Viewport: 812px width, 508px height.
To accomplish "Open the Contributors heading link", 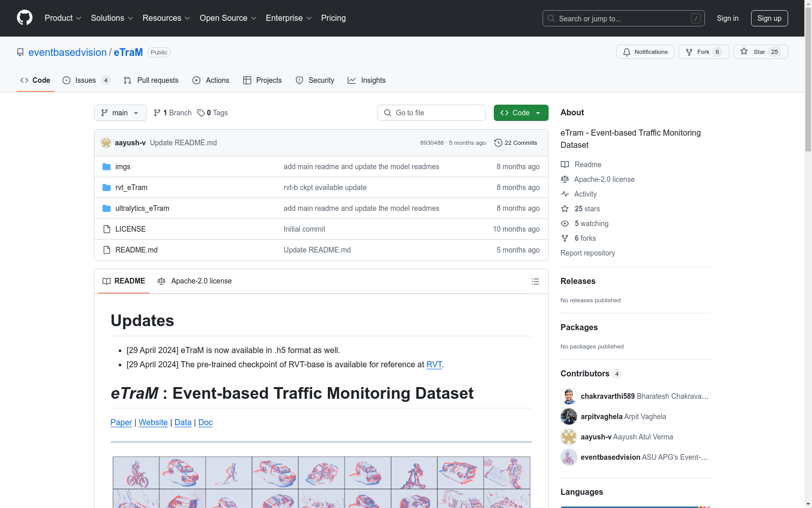I will tap(591, 373).
